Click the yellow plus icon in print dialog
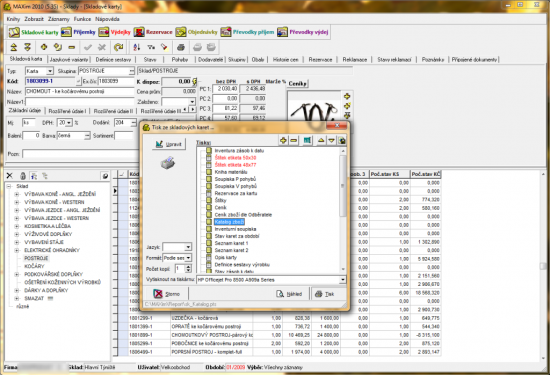Image resolution: width=550 pixels, height=375 pixels. [283, 140]
